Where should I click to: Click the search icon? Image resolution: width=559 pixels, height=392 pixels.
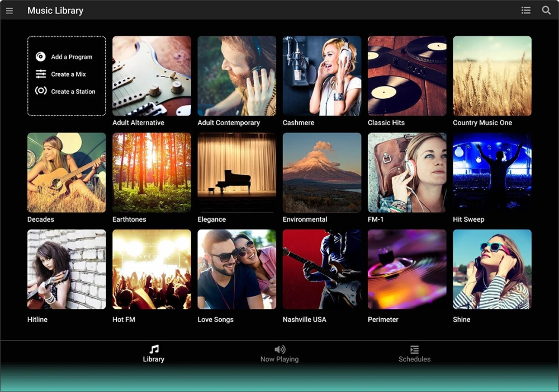click(546, 10)
